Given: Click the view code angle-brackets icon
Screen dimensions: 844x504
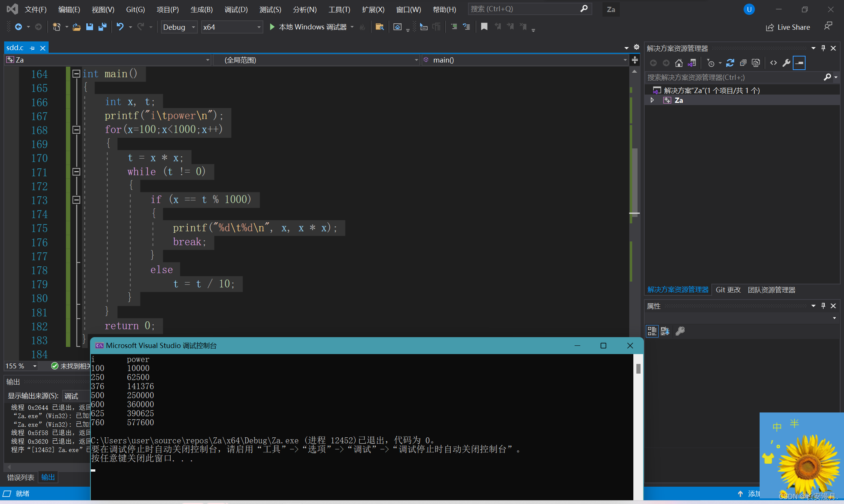Looking at the screenshot, I should (774, 63).
